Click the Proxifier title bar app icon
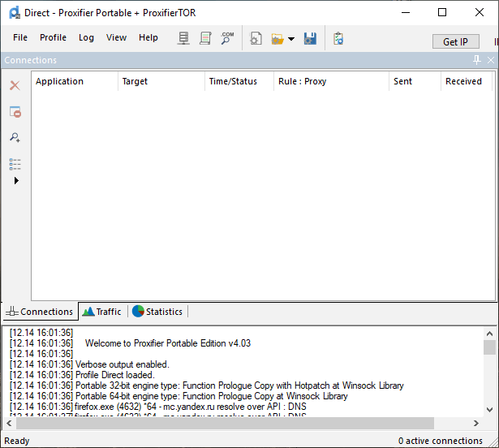This screenshot has width=499, height=448. [15, 13]
